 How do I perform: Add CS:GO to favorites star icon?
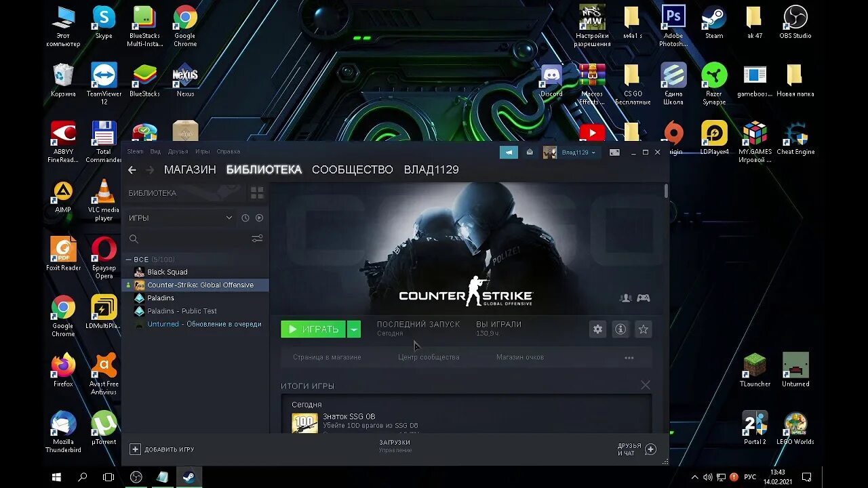coord(643,329)
